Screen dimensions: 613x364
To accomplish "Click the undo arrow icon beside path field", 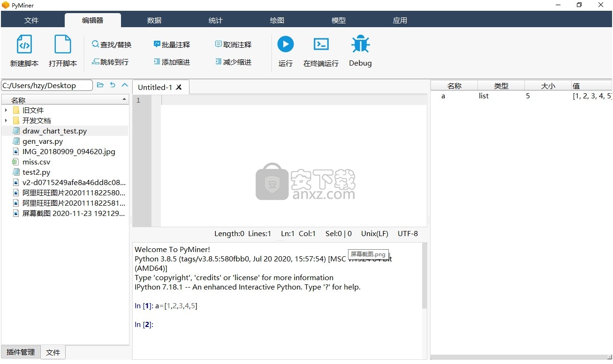I will coord(113,85).
